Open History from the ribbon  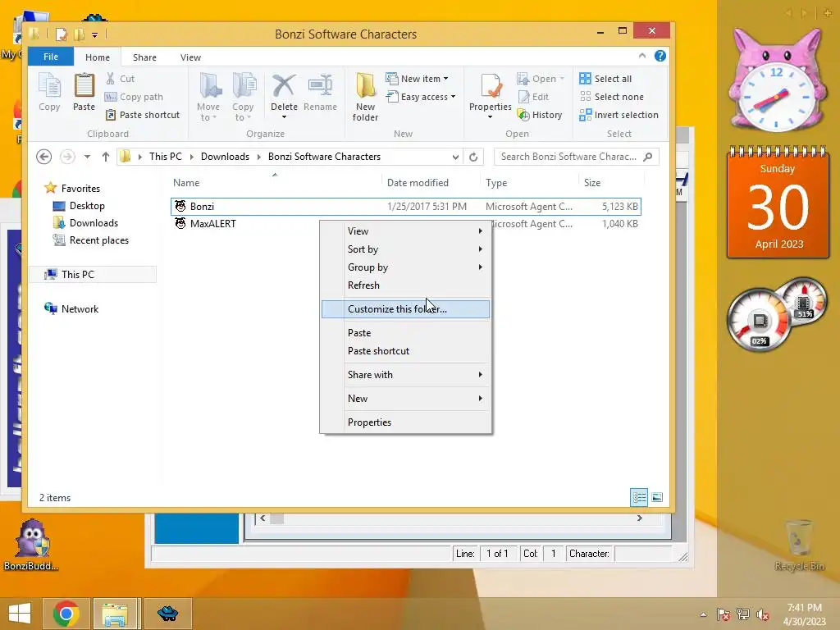pyautogui.click(x=540, y=115)
